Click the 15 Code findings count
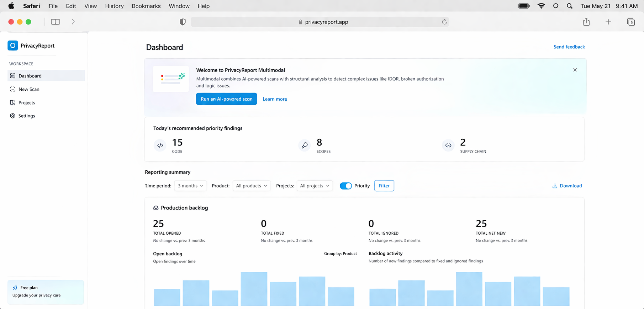This screenshot has height=309, width=644. point(177,143)
